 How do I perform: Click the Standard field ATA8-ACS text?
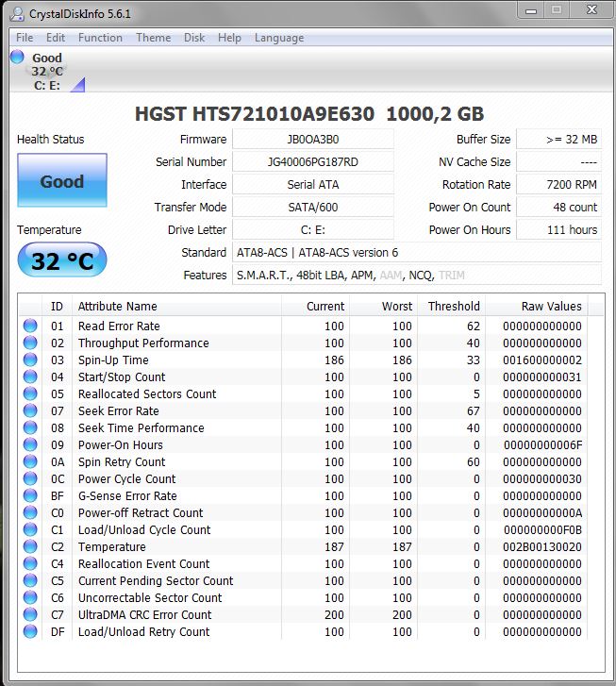417,253
